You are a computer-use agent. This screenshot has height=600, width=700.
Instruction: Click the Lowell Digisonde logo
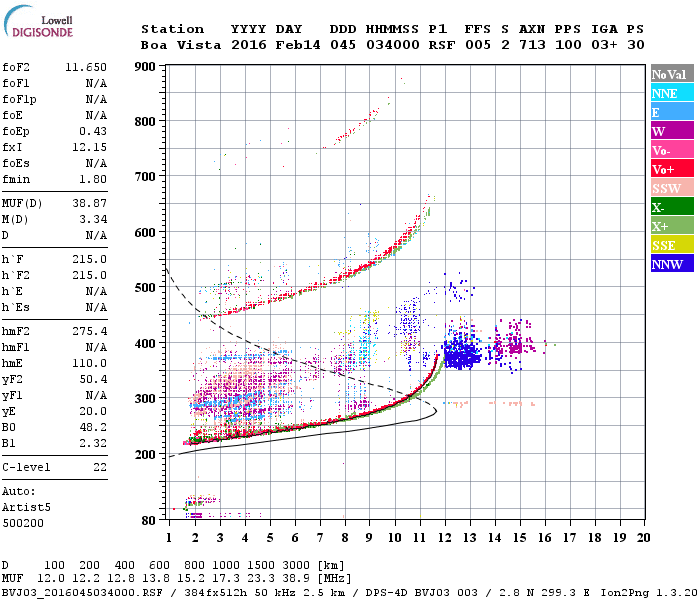pos(38,21)
